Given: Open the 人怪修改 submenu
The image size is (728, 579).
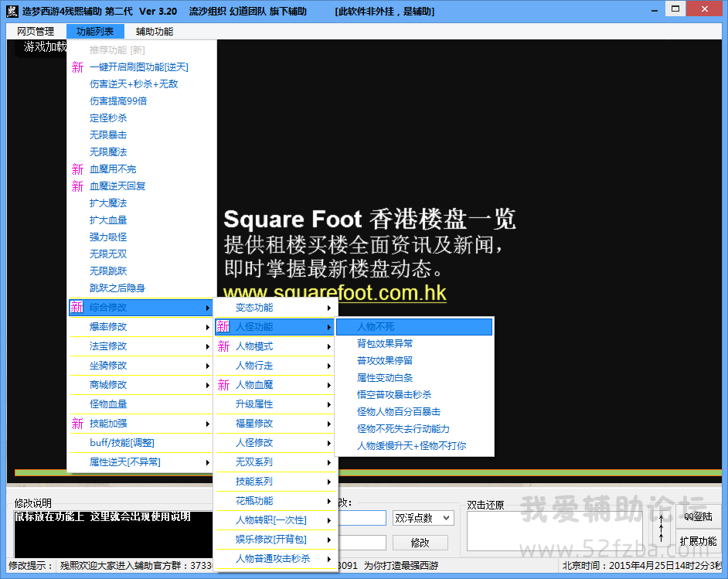Looking at the screenshot, I should (275, 443).
